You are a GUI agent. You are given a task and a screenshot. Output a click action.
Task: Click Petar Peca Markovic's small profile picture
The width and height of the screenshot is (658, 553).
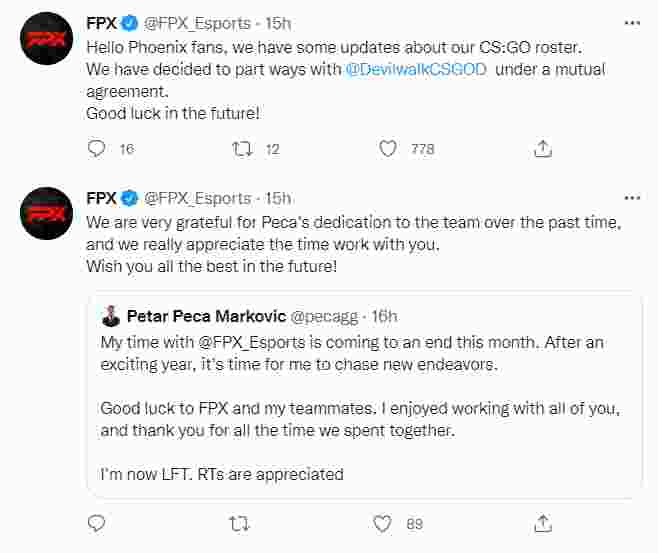(x=111, y=317)
